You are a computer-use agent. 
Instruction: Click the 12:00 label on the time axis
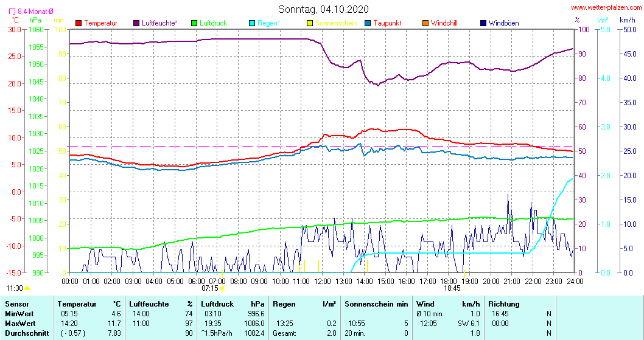pyautogui.click(x=323, y=281)
